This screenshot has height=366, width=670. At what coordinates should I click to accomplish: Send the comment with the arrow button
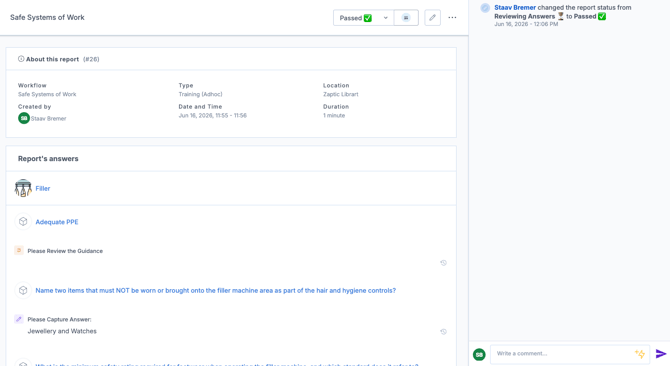tap(661, 354)
